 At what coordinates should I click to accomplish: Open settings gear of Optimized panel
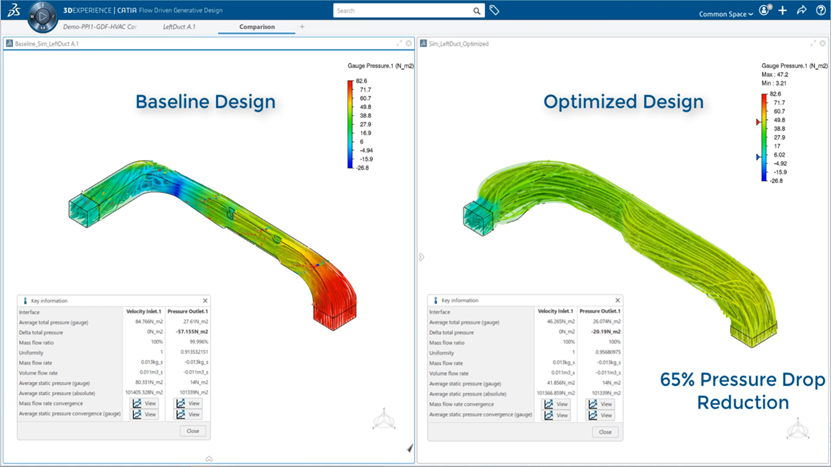[823, 43]
